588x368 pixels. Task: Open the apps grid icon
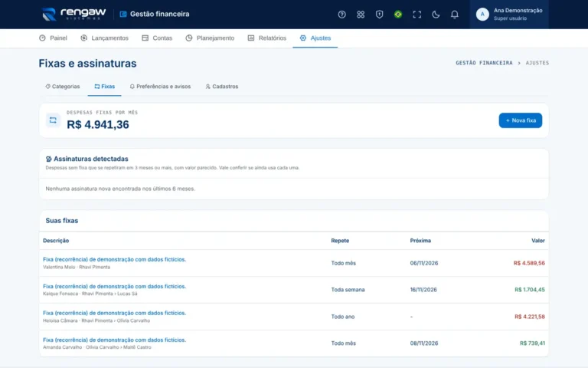pos(361,15)
